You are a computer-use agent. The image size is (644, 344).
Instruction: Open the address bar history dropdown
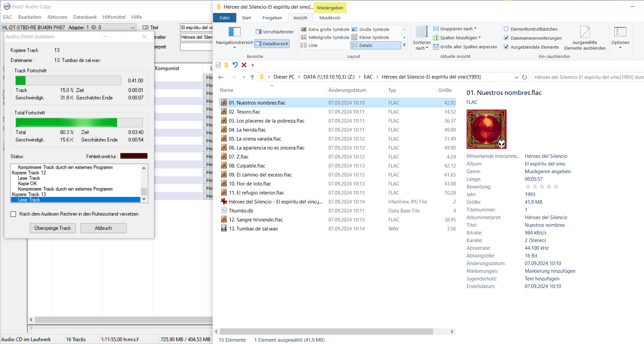pyautogui.click(x=516, y=77)
